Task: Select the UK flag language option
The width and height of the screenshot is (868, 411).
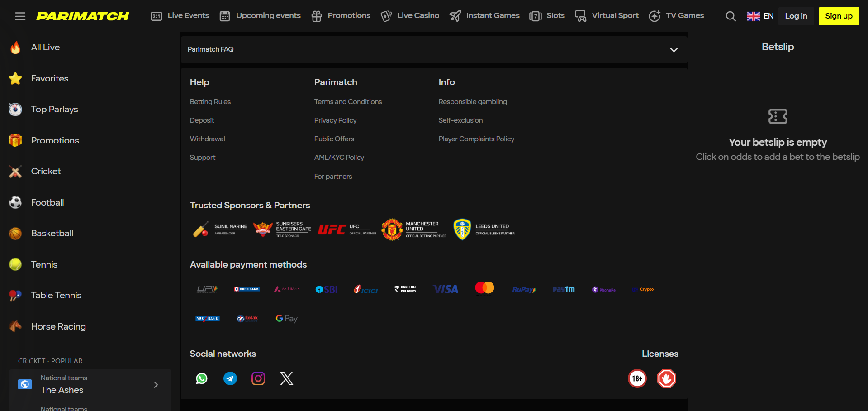Action: coord(753,16)
